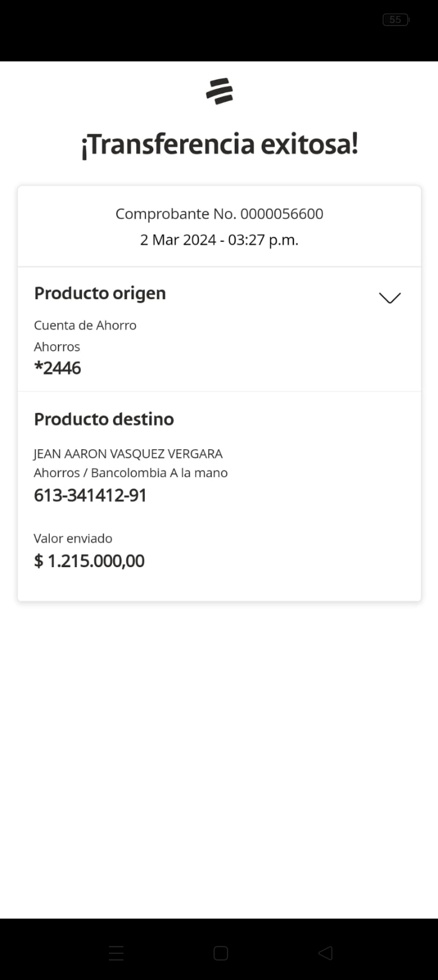
Task: Tap the Bancolombia logo at top
Action: tap(219, 91)
